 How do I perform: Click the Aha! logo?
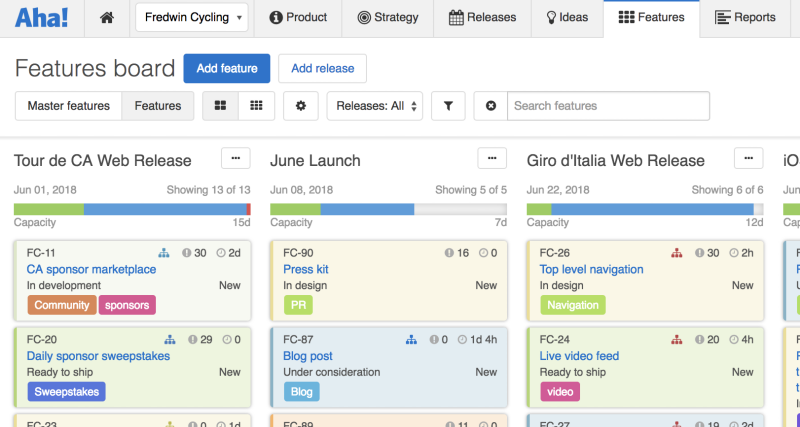coord(41,18)
